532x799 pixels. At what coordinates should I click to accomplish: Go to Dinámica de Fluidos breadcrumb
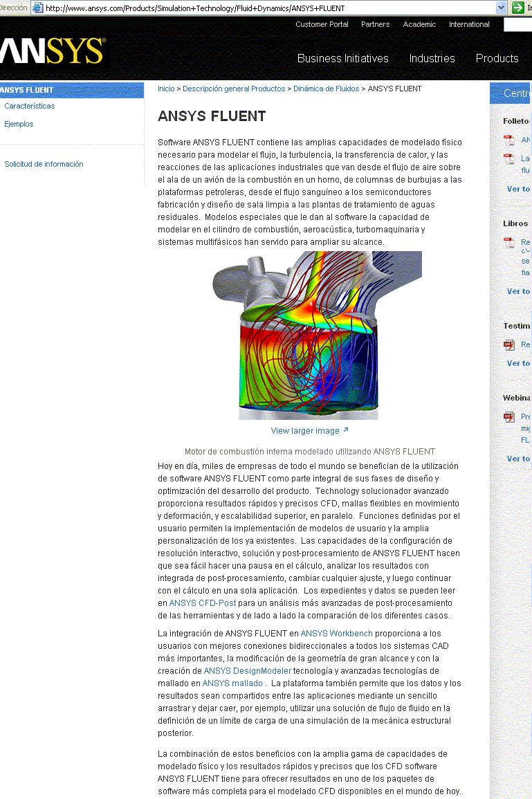326,89
